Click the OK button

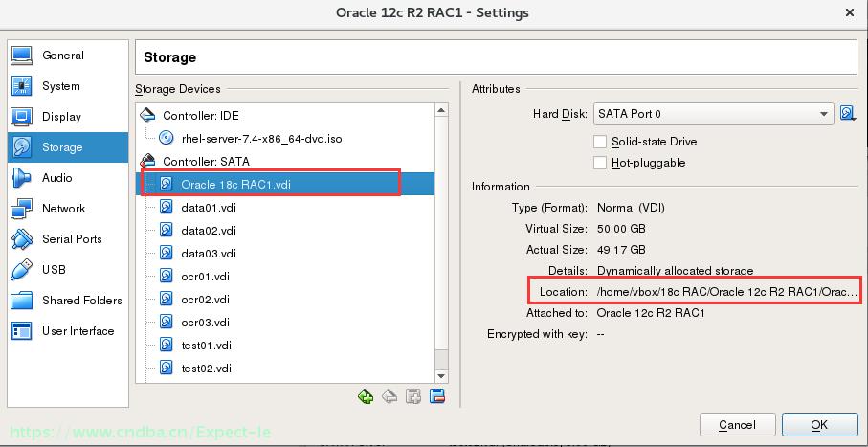coord(819,425)
